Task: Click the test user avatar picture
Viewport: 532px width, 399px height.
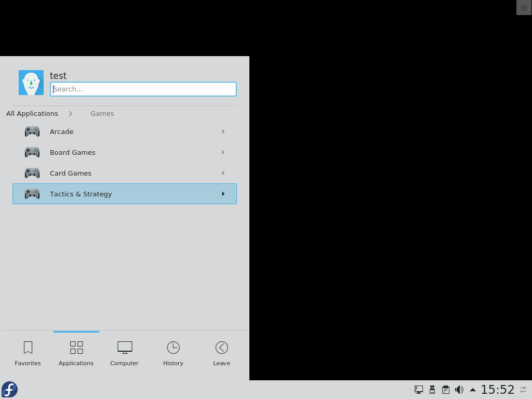Action: pos(31,83)
